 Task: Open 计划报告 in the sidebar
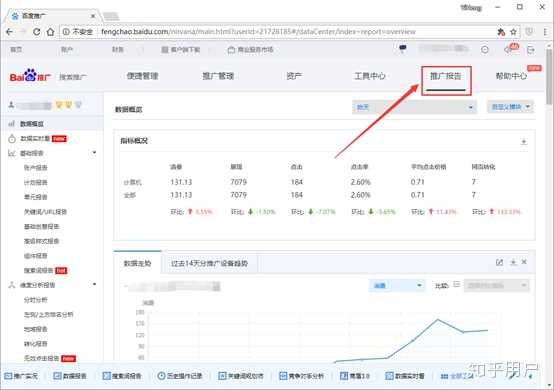(36, 182)
